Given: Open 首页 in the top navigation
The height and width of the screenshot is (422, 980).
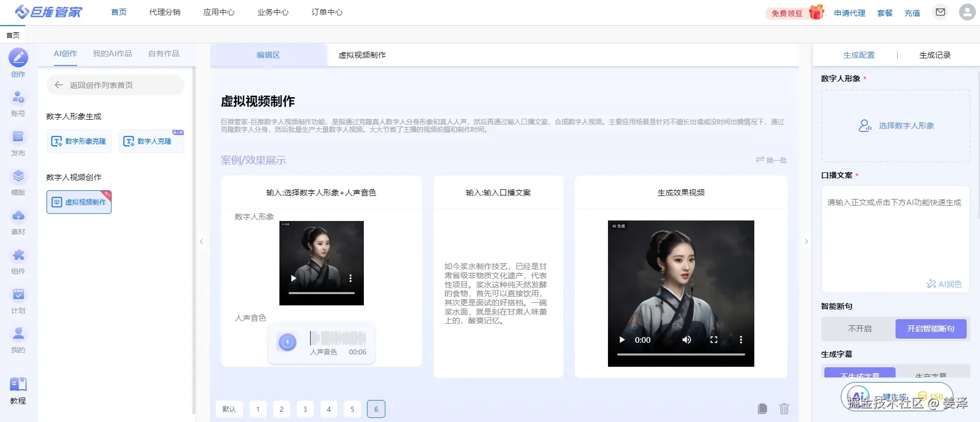Looking at the screenshot, I should coord(119,12).
